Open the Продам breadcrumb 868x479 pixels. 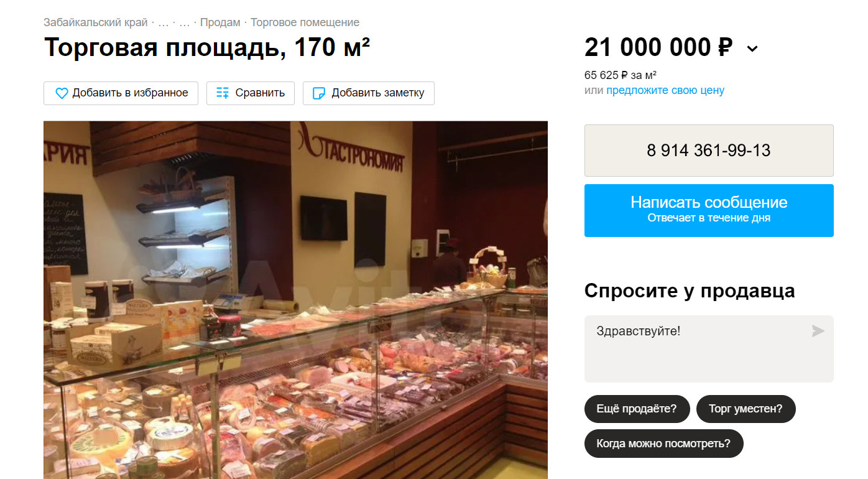pyautogui.click(x=220, y=22)
